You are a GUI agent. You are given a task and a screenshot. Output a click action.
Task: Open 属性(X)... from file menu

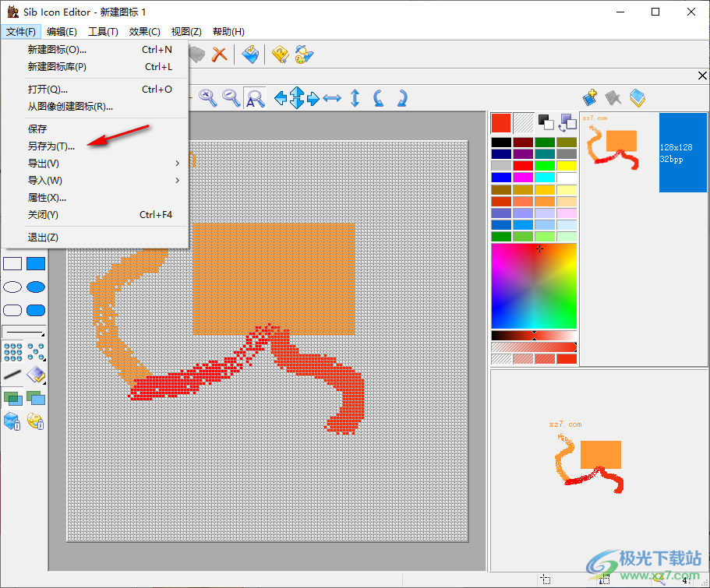[95, 198]
